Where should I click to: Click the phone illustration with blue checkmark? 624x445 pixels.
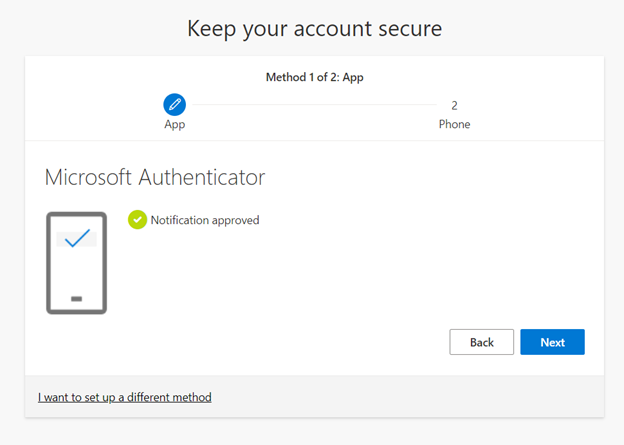[x=76, y=263]
